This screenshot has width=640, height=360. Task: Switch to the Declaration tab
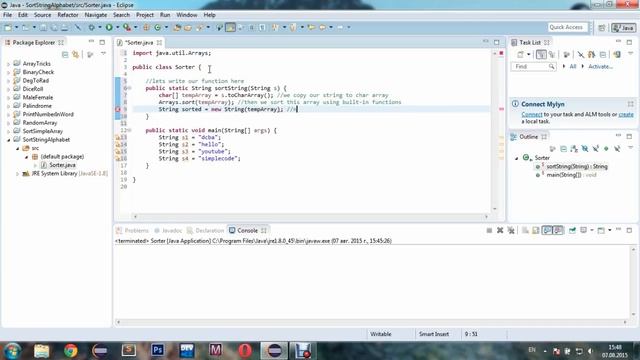point(205,231)
